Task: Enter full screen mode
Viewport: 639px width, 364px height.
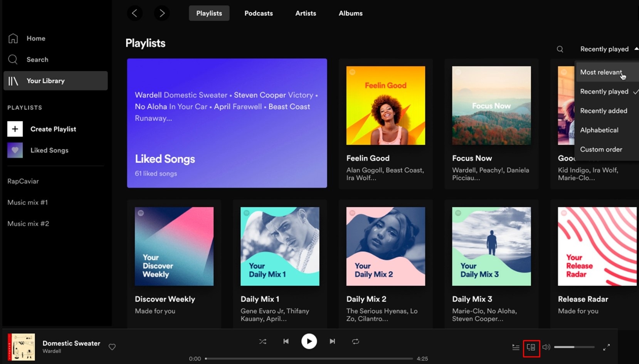Action: pyautogui.click(x=606, y=347)
